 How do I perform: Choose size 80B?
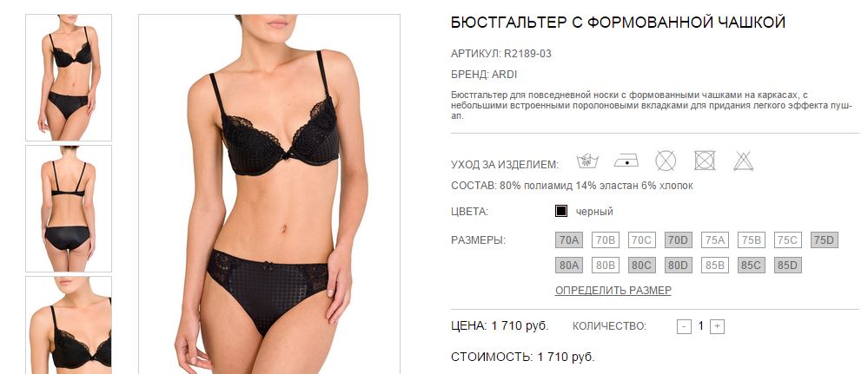[x=605, y=266]
